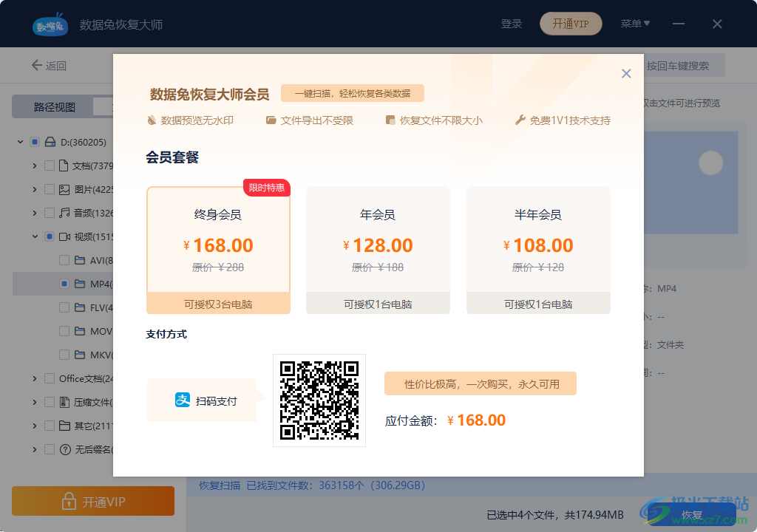Click the 数据预览无水印 pen icon
757x532 pixels.
(150, 120)
